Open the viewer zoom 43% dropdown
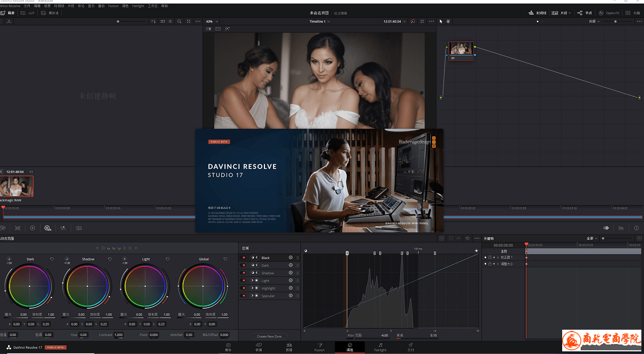This screenshot has height=354, width=644. coord(211,21)
